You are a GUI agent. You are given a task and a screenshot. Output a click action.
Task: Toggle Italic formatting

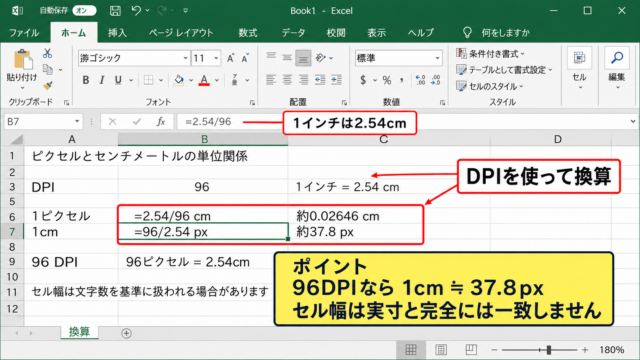pyautogui.click(x=102, y=80)
